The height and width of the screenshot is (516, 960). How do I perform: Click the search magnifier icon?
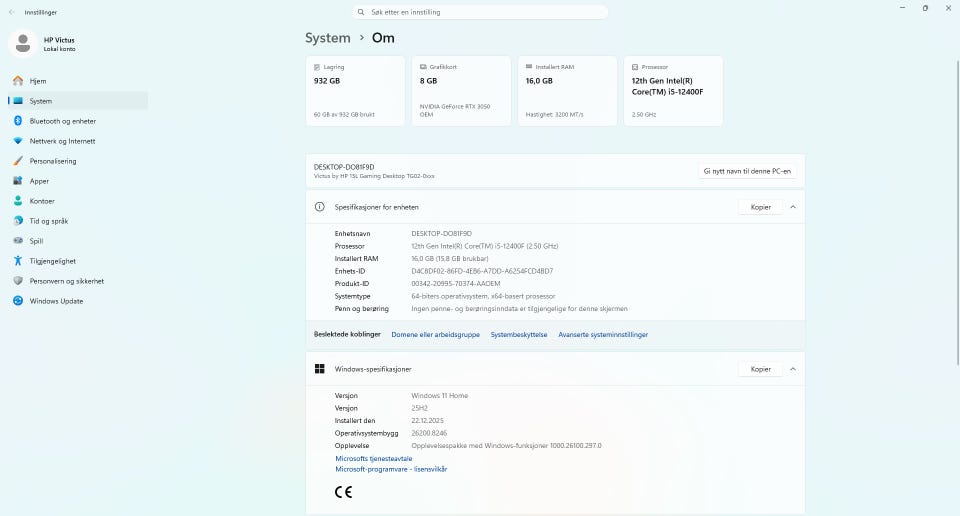[x=361, y=12]
